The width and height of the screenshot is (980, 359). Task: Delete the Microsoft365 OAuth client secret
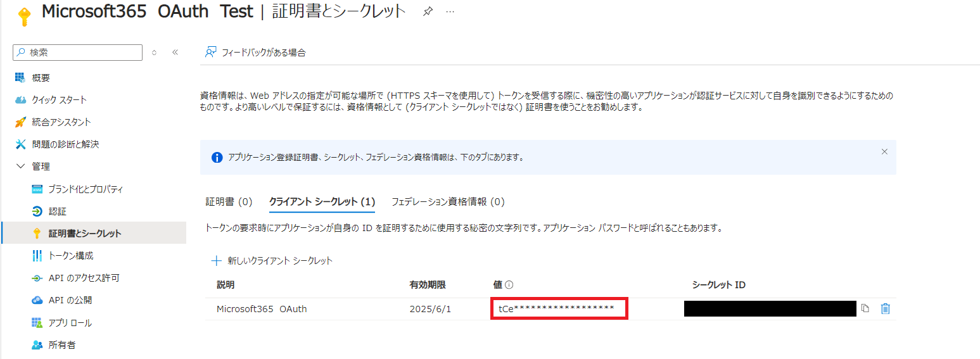(886, 309)
